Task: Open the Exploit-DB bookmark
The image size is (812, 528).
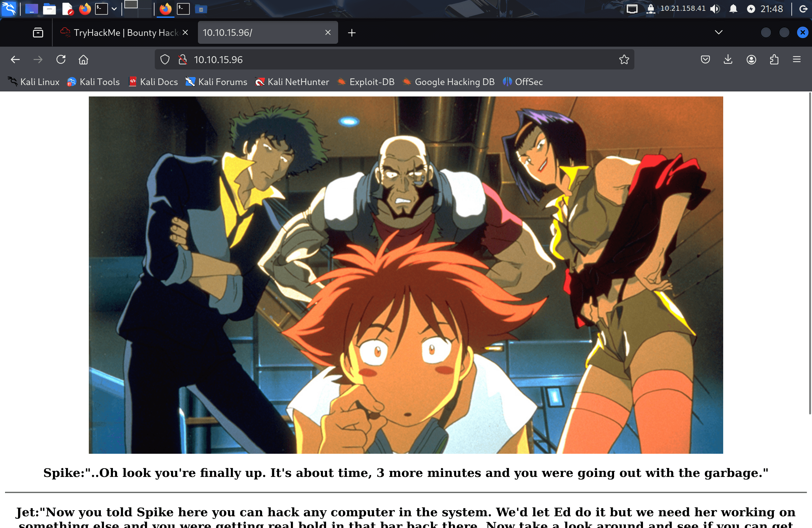Action: [365, 82]
